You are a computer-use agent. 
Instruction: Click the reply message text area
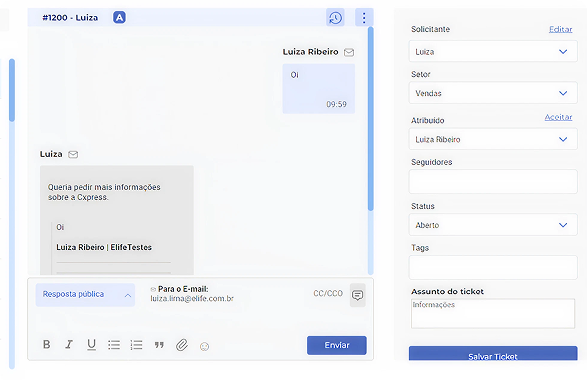click(200, 322)
